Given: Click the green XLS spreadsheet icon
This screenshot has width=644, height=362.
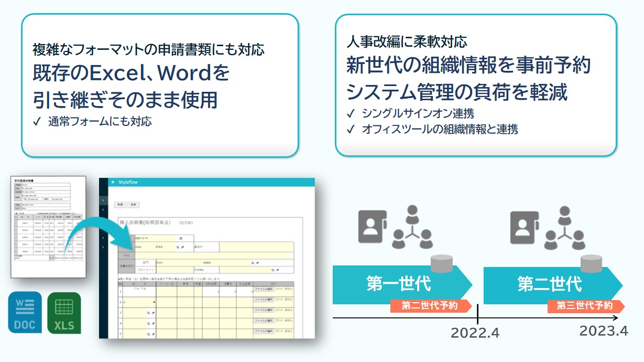Looking at the screenshot, I should pyautogui.click(x=64, y=313).
